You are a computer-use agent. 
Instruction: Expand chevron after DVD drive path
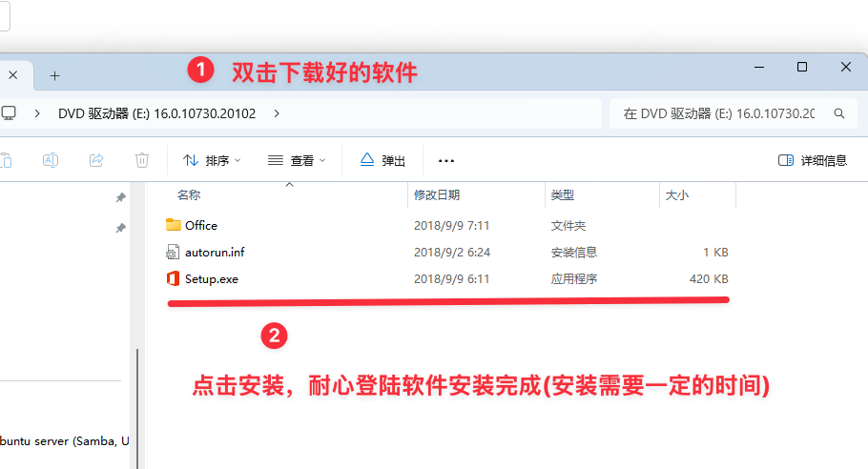pyautogui.click(x=277, y=113)
